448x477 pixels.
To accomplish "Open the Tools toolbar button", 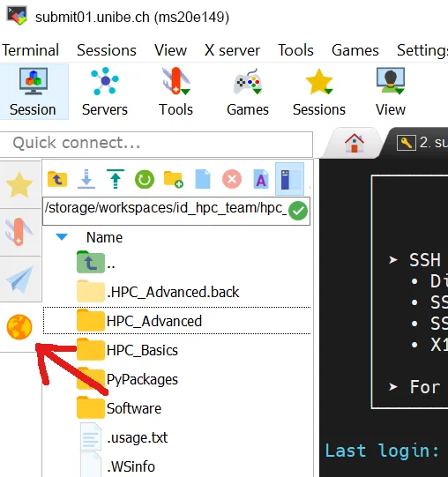I will [x=175, y=92].
